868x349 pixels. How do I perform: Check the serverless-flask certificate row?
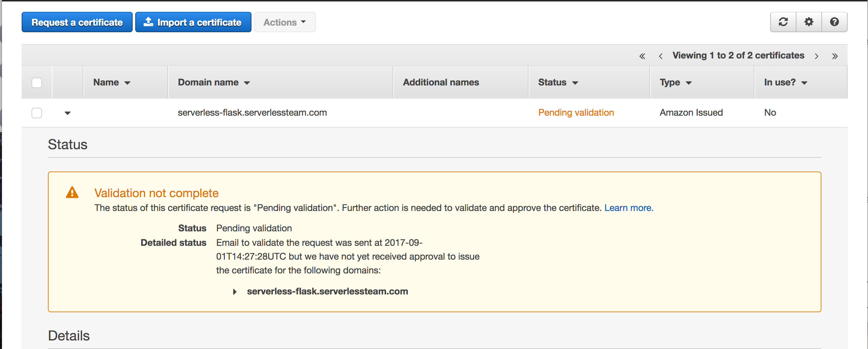(37, 113)
